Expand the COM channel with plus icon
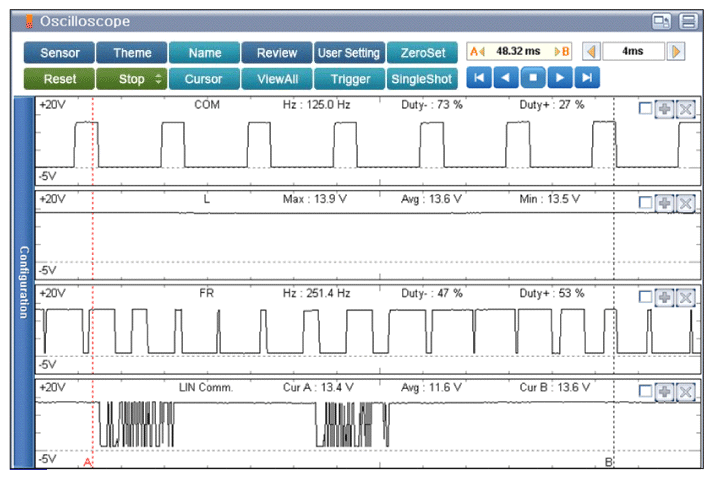The image size is (713, 479). pos(665,110)
